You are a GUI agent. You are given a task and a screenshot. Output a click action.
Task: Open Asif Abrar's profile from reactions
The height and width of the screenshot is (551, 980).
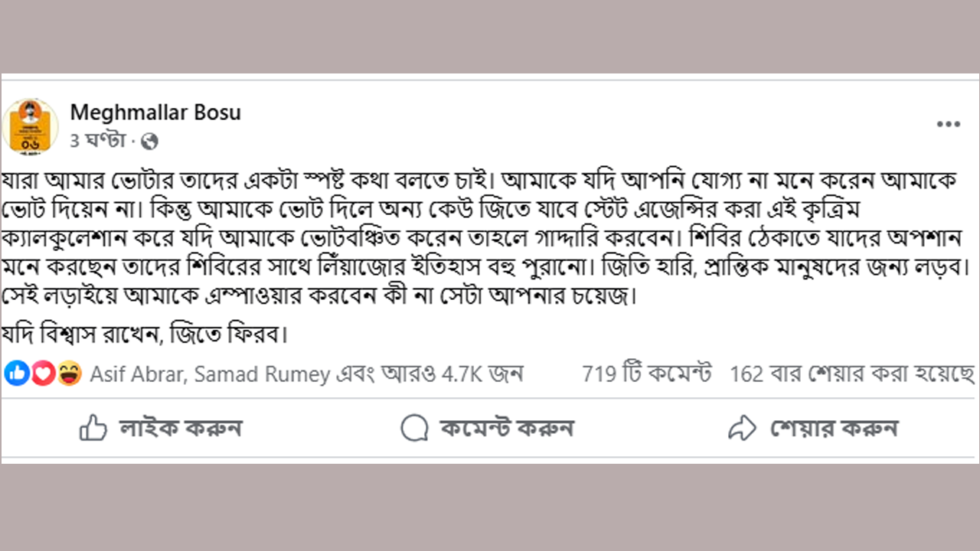136,374
